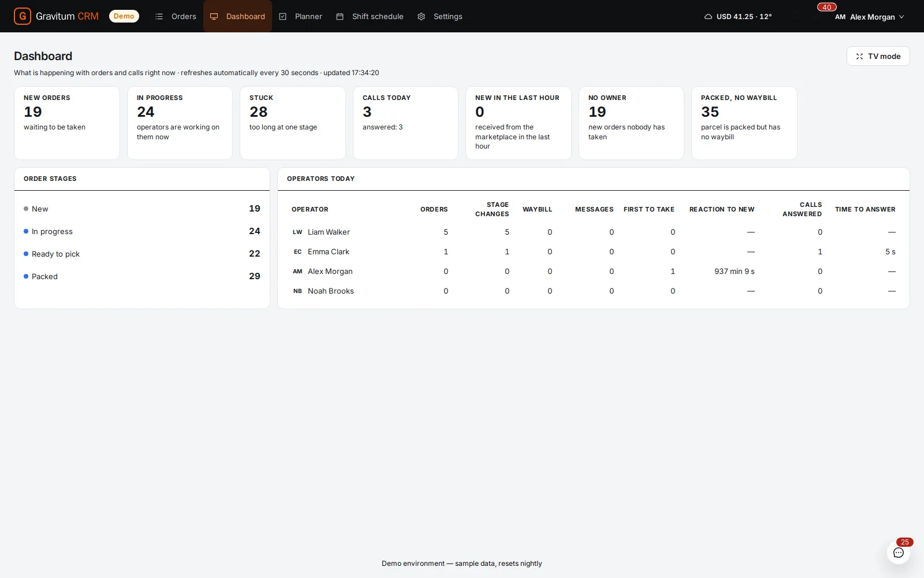Screen dimensions: 924x578
Task: Click the AM initials in the top header
Action: click(x=840, y=17)
